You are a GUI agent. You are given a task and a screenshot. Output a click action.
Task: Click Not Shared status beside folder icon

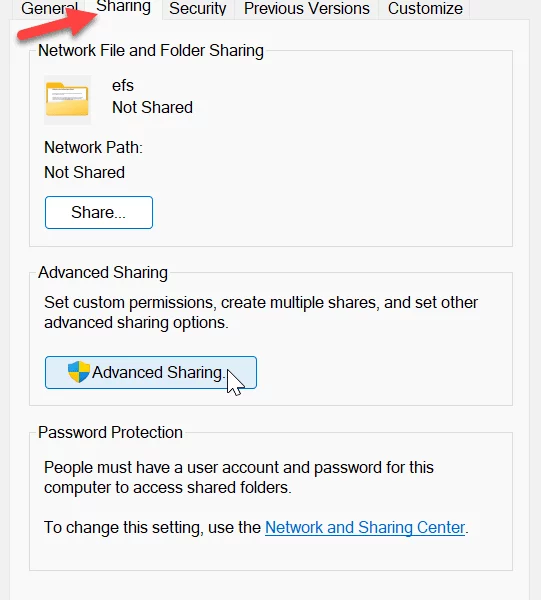point(152,108)
